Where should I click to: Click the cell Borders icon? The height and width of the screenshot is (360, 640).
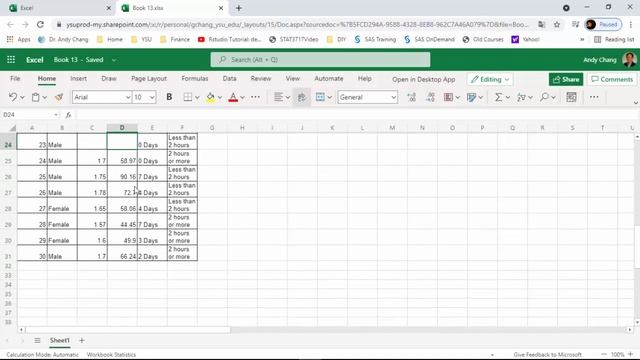pos(188,97)
